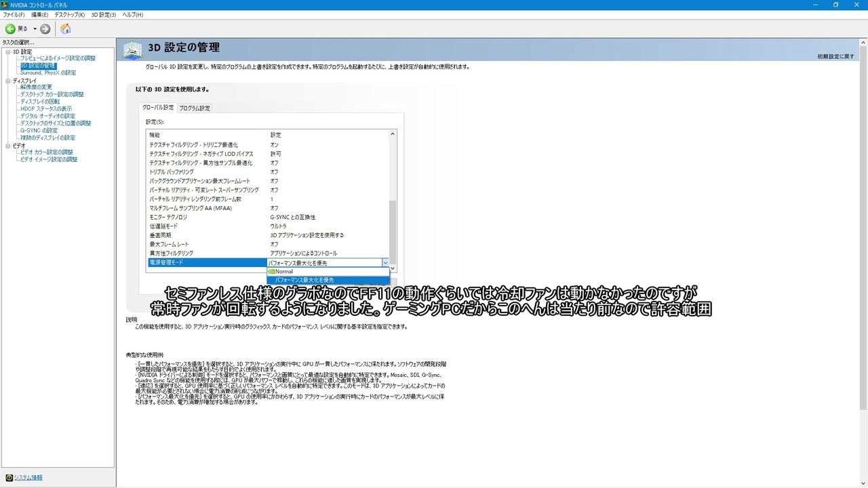The height and width of the screenshot is (488, 868).
Task: Click the Forward arrow button in toolbar
Action: tap(45, 28)
